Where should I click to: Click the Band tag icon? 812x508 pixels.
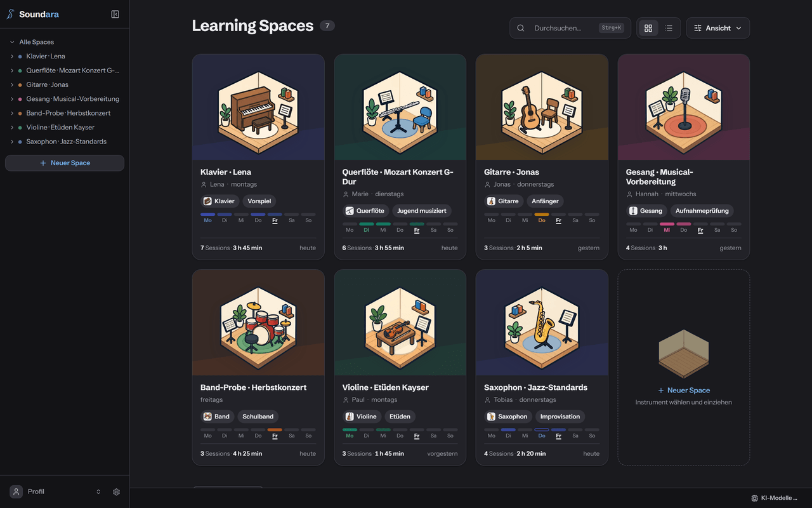207,417
